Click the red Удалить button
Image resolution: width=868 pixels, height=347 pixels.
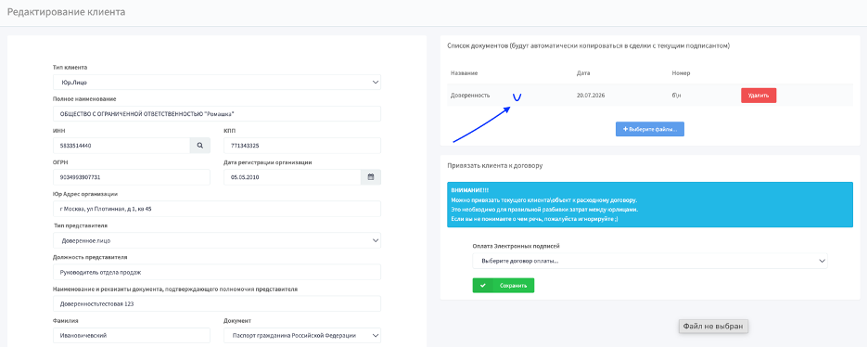tap(759, 96)
